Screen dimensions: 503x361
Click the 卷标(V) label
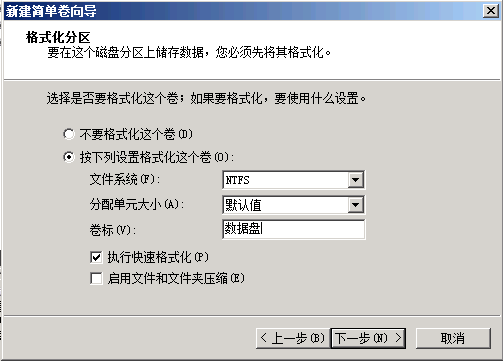point(113,230)
